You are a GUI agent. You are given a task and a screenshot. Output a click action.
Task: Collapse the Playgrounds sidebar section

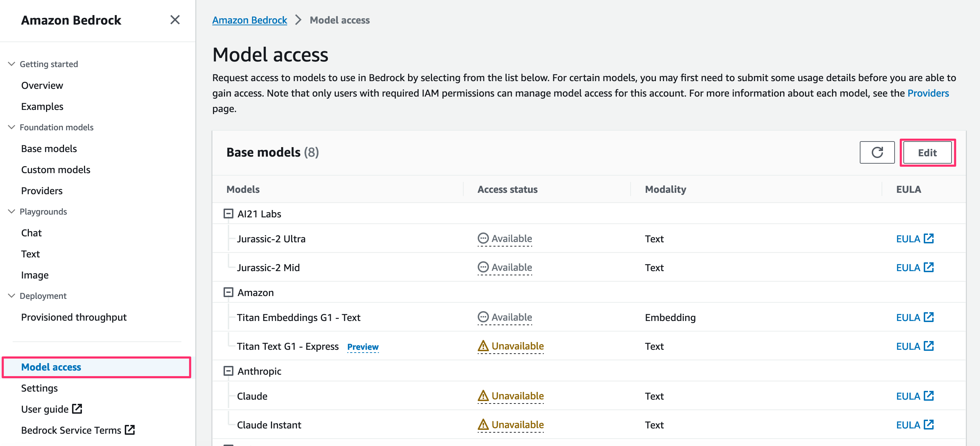(11, 211)
